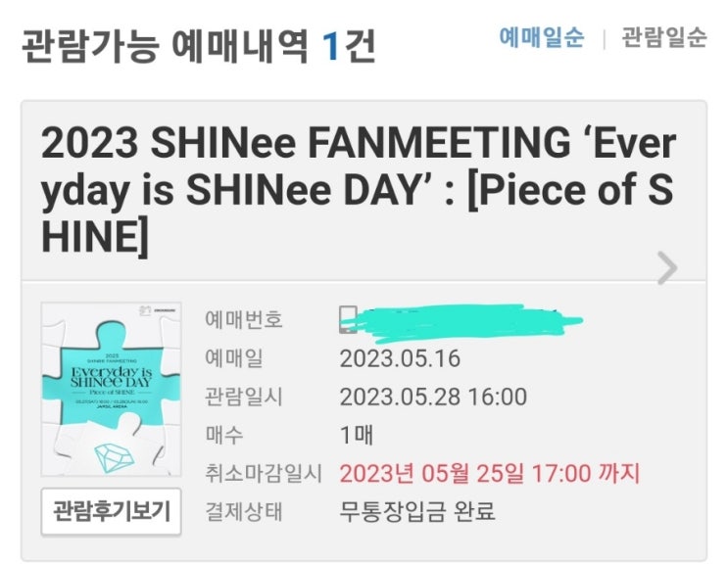Click the 취소마감일시 label
The height and width of the screenshot is (564, 728).
(263, 473)
